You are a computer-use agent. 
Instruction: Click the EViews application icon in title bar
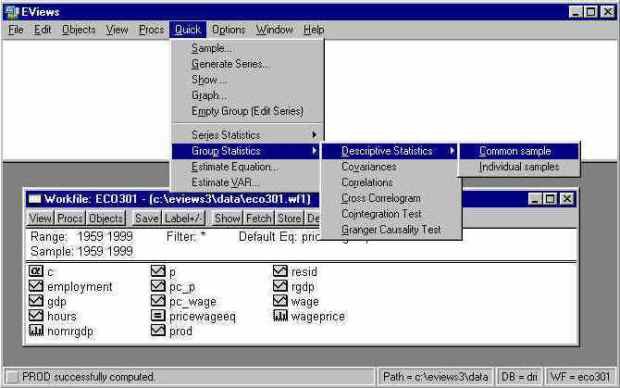tap(12, 12)
